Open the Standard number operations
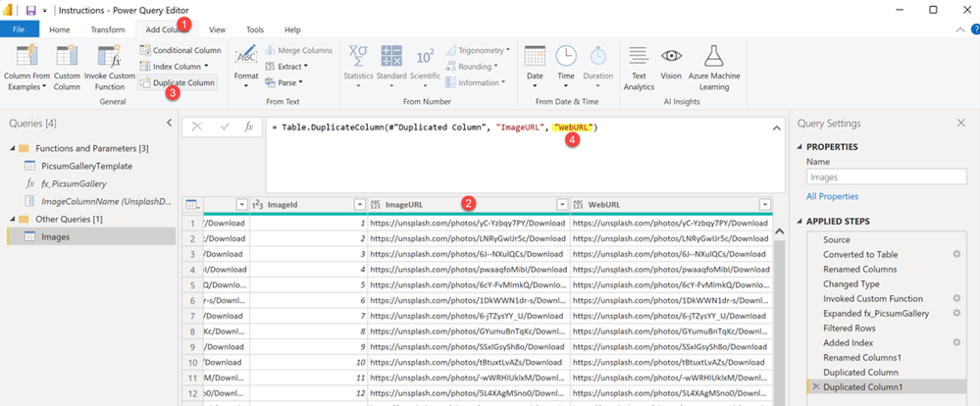The width and height of the screenshot is (980, 406). tap(391, 68)
